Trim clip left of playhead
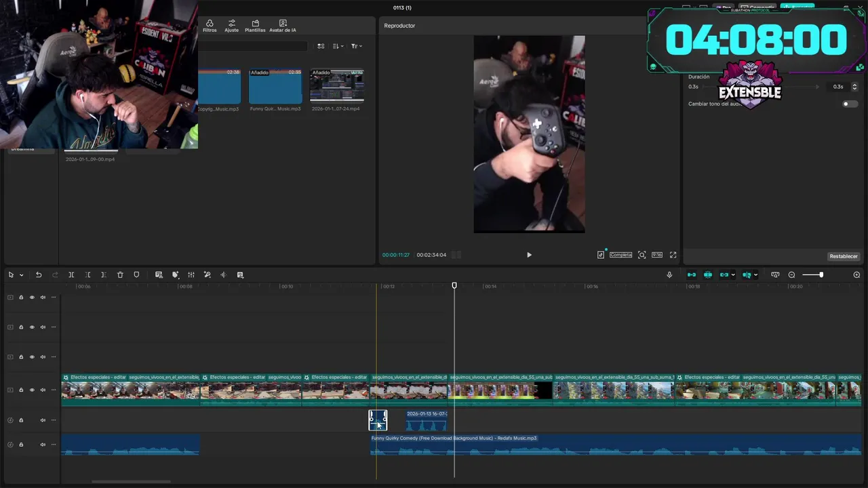This screenshot has width=868, height=488. (x=87, y=274)
